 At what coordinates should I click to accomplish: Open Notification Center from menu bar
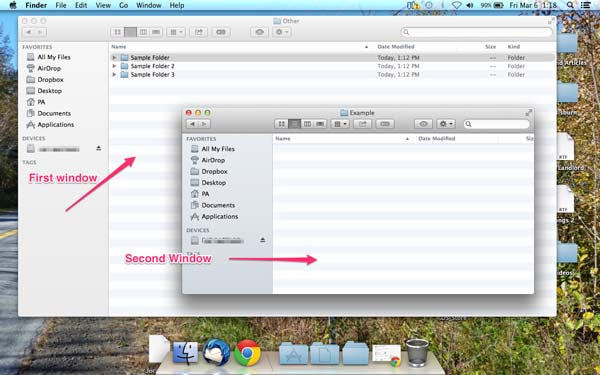tap(586, 5)
